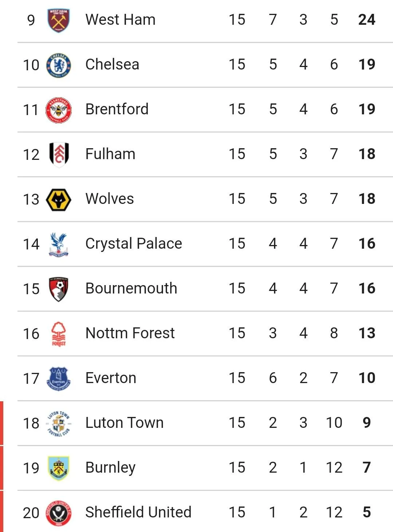This screenshot has width=393, height=532.
Task: Click Everton's 10 points total
Action: point(366,378)
